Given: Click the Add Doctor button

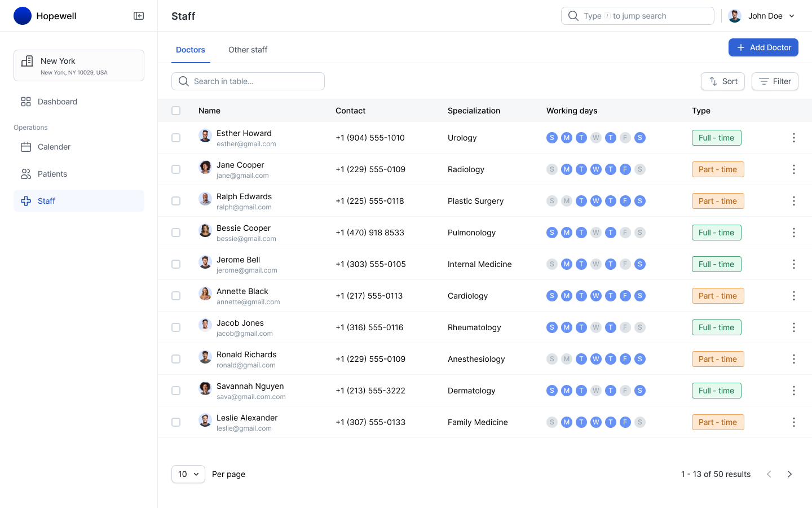Looking at the screenshot, I should (763, 47).
